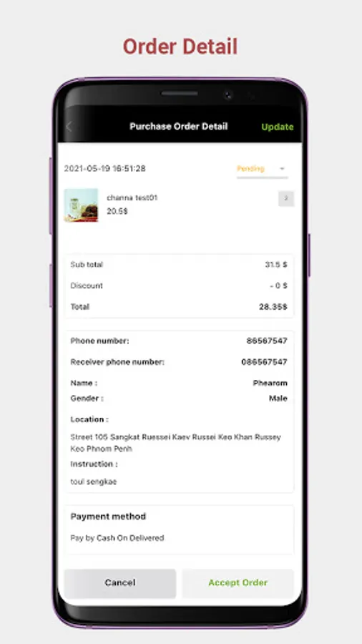Tap phone number 86567547
Screen dimensions: 362x644
(x=267, y=341)
